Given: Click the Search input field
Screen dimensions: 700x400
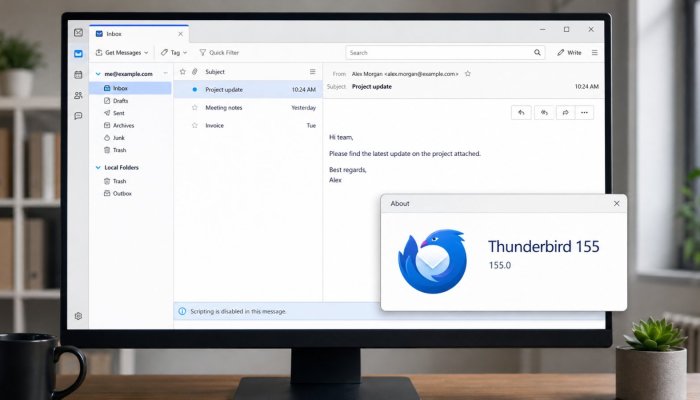Looking at the screenshot, I should click(x=445, y=53).
